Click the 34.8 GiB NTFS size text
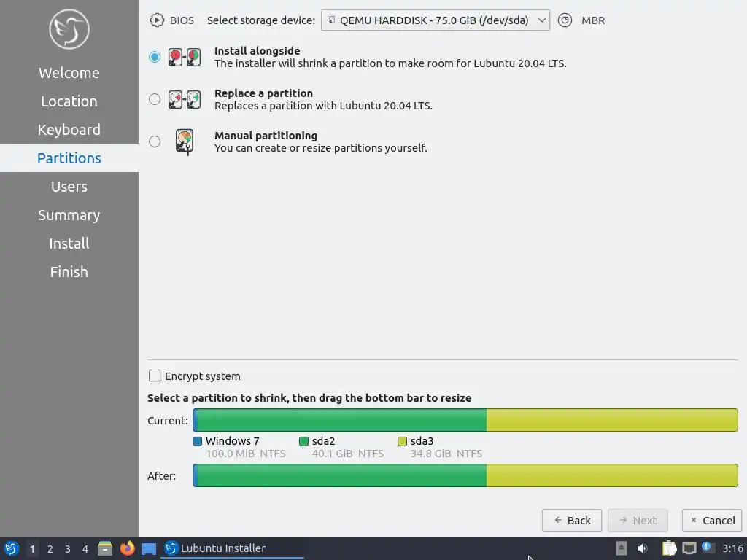The width and height of the screenshot is (747, 560). 446,454
